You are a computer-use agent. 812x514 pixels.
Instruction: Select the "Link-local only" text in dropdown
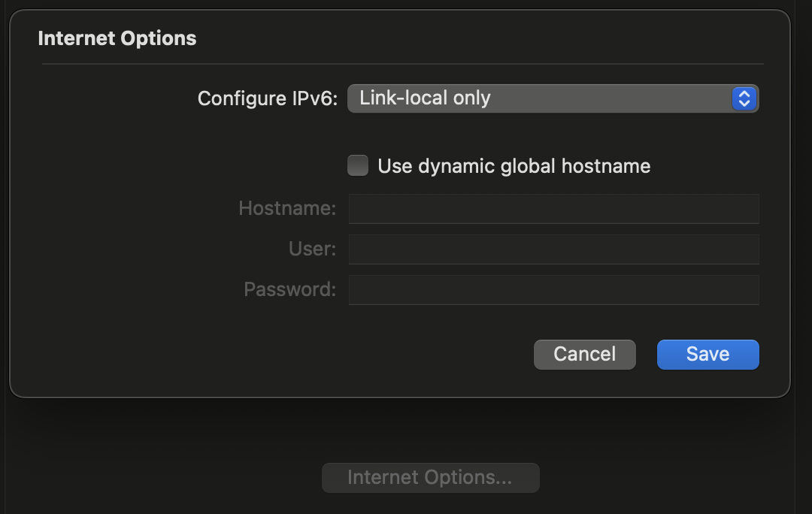pos(425,98)
